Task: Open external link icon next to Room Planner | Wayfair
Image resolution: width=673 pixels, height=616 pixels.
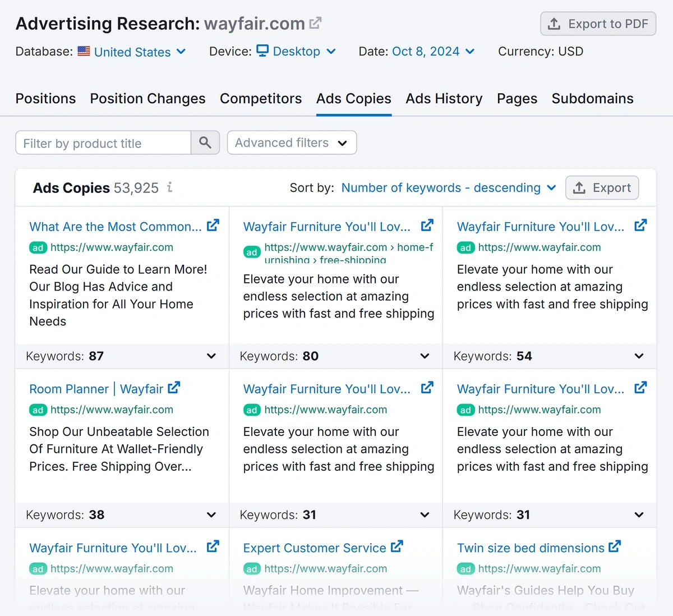Action: click(174, 388)
